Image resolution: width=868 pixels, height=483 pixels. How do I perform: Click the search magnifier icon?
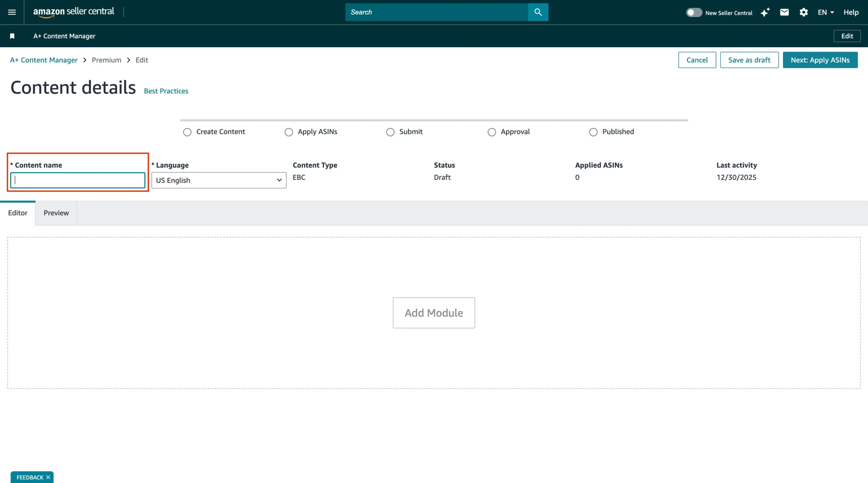538,12
